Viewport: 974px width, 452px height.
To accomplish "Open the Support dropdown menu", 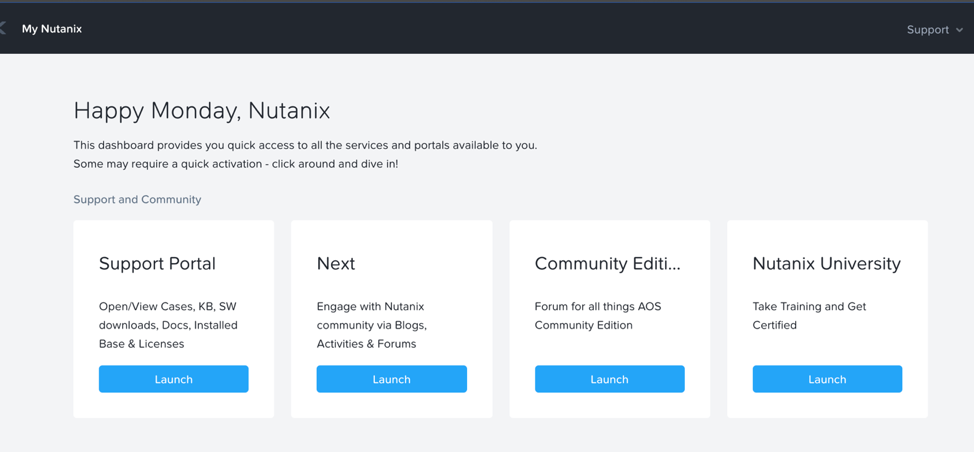I will [934, 30].
